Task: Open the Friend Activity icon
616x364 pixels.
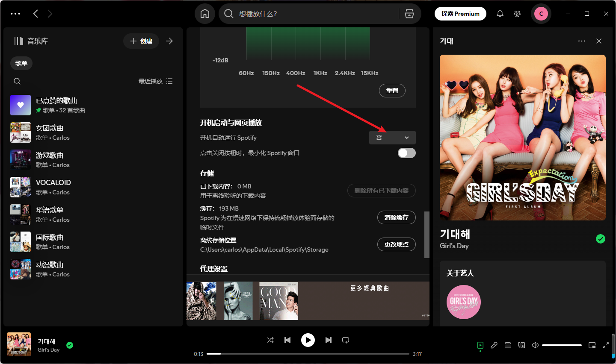Action: (517, 14)
